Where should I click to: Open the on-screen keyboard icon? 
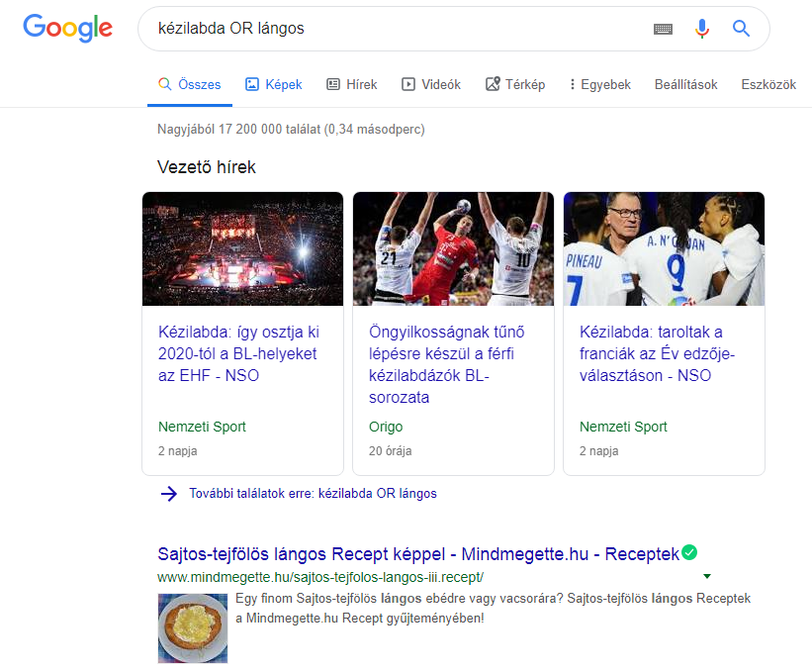(663, 29)
